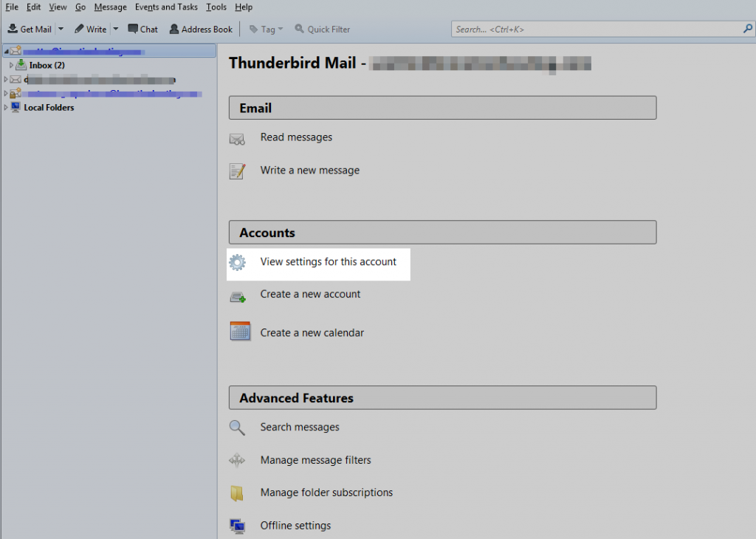This screenshot has height=539, width=756.
Task: Click the Search messages magnifier icon
Action: tap(237, 428)
